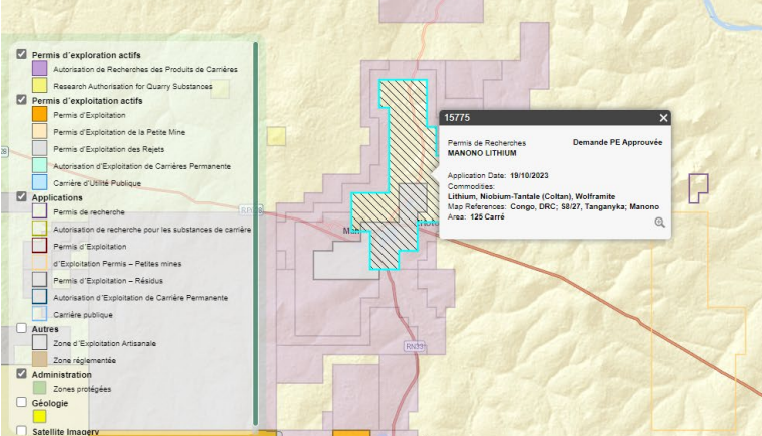Click Petites mines application swatch
This screenshot has width=762, height=436.
39,262
